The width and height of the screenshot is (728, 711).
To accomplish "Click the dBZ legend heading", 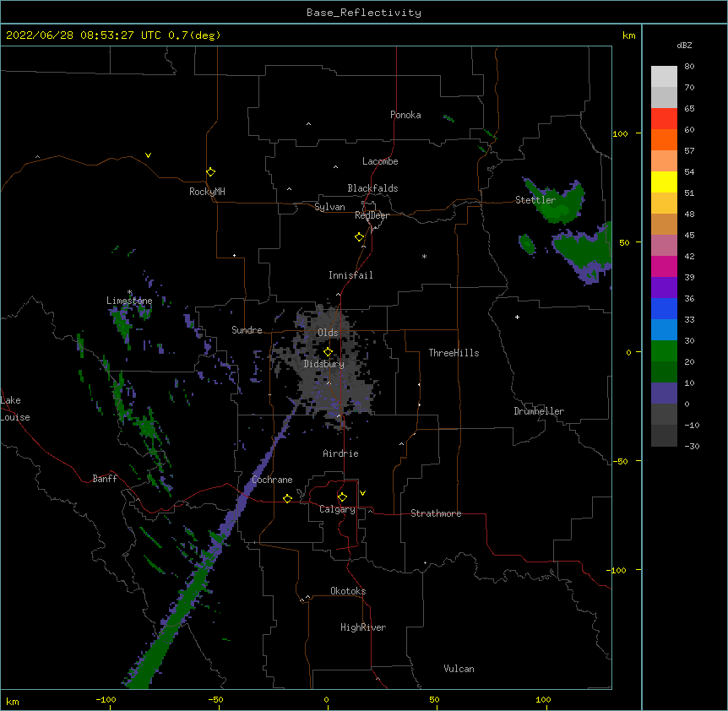I will 684,45.
